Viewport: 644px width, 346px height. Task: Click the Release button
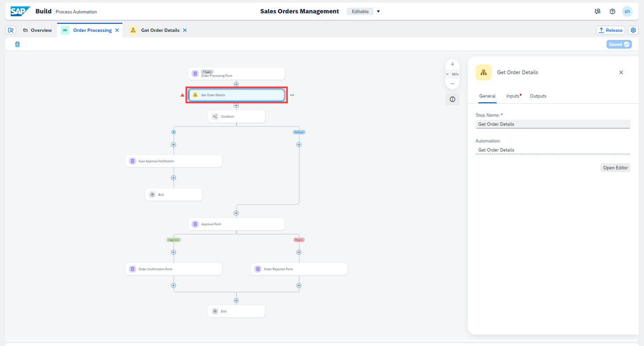(610, 30)
